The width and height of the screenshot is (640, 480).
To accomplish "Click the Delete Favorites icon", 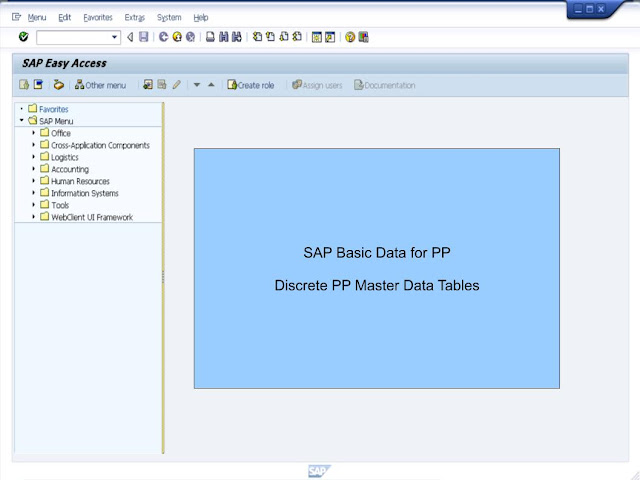I will (162, 84).
